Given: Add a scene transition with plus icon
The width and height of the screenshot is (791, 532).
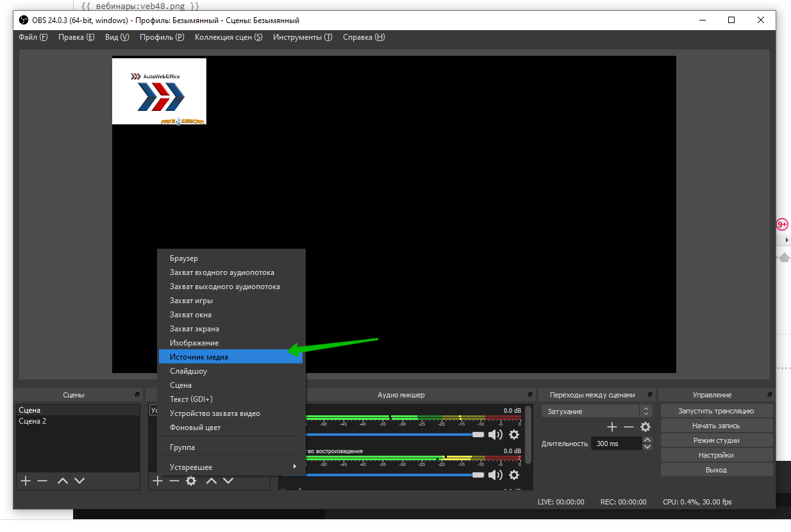Looking at the screenshot, I should point(612,427).
